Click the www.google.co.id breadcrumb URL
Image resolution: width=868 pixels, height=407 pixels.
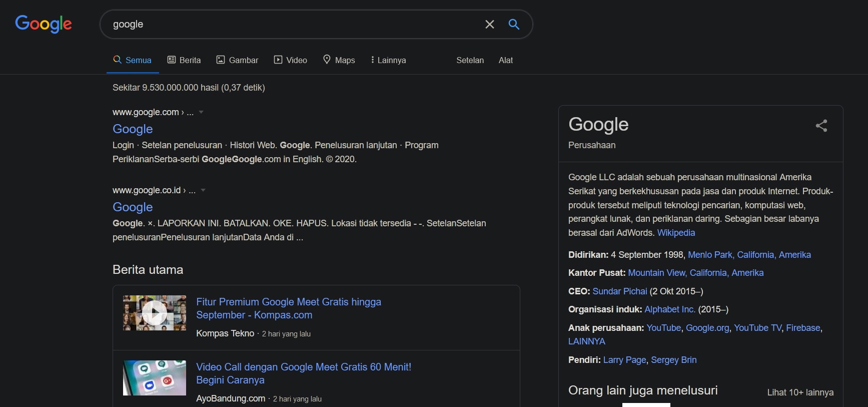coord(154,190)
